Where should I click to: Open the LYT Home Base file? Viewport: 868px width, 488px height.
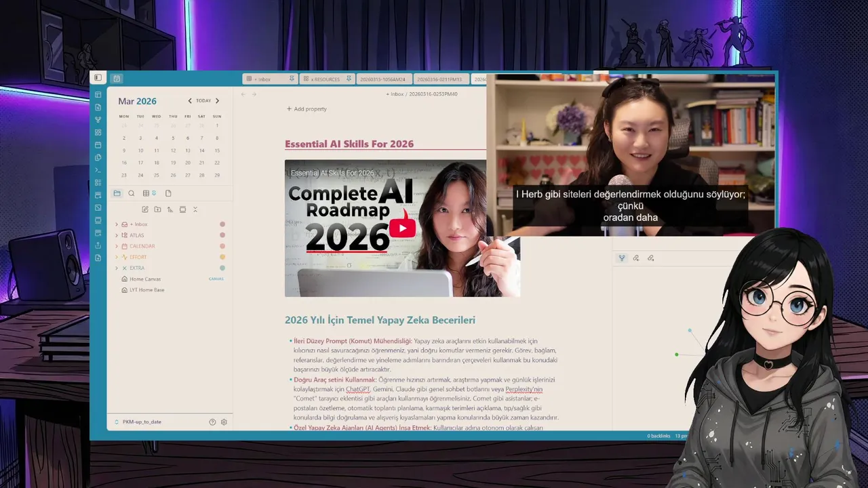147,289
